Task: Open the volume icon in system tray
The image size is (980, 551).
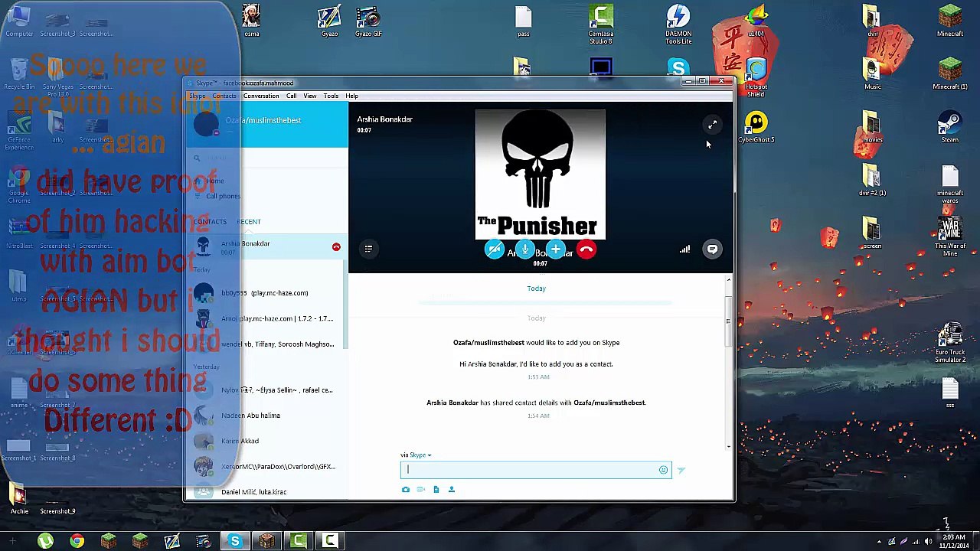Action: [x=929, y=542]
